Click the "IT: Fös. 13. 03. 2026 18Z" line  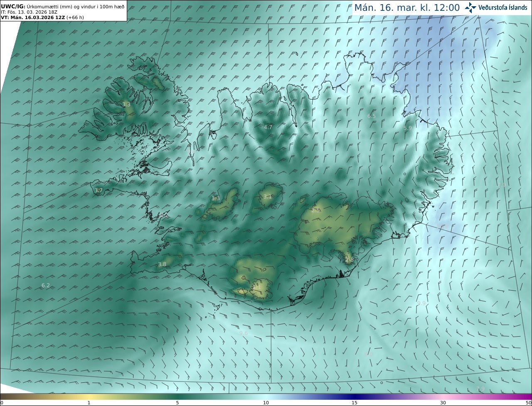point(29,12)
